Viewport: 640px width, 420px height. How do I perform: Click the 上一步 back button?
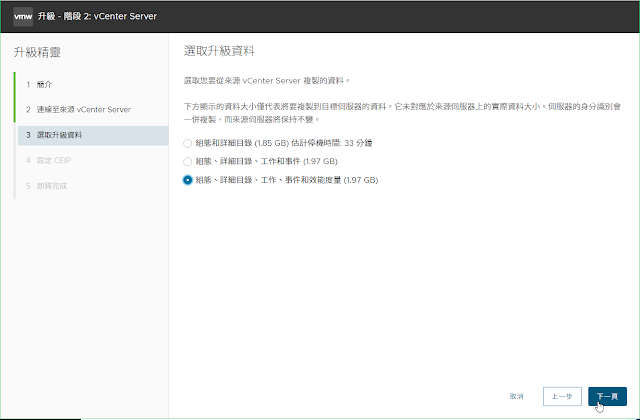click(x=562, y=396)
